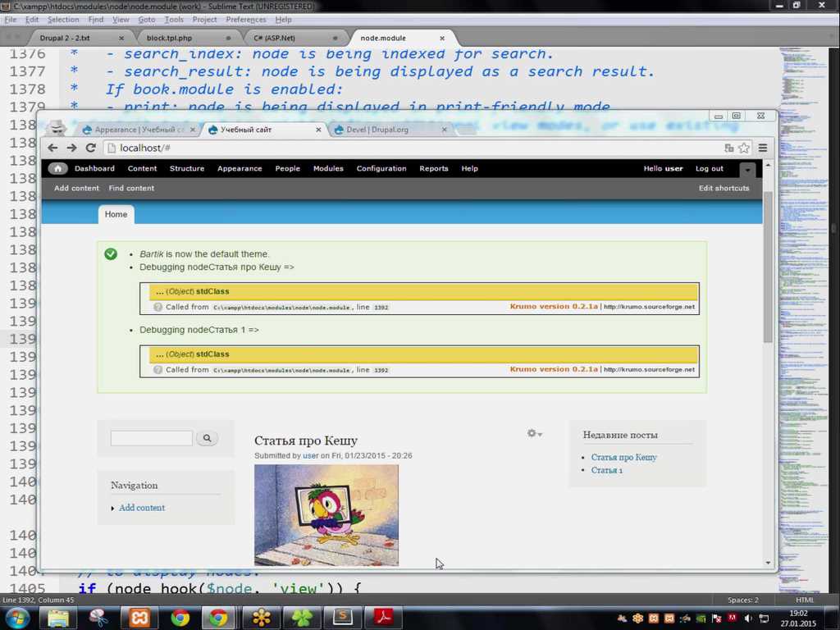Click the Edit shortcuts link

[724, 188]
